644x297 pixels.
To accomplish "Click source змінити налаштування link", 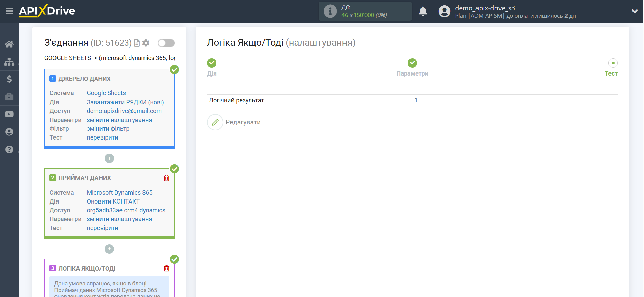I will coord(119,120).
